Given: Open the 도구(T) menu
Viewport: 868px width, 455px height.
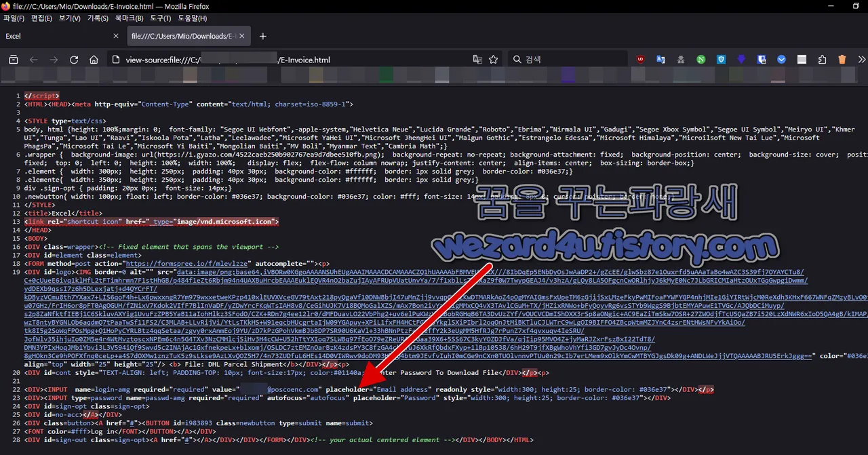Looking at the screenshot, I should pyautogui.click(x=161, y=18).
